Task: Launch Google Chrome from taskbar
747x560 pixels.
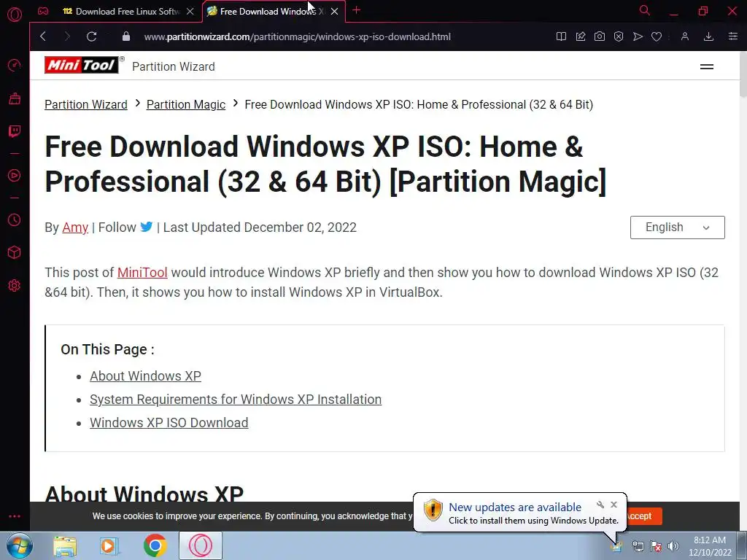Action: coord(155,546)
